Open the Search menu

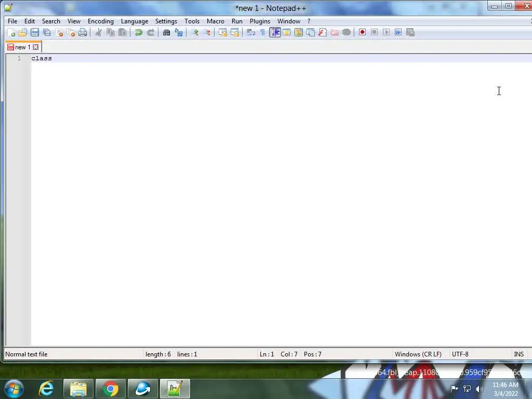point(51,21)
